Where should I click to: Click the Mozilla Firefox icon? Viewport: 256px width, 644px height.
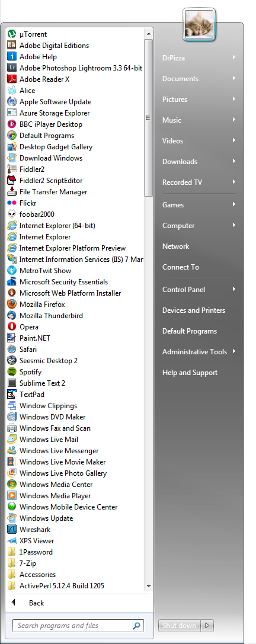[12, 305]
